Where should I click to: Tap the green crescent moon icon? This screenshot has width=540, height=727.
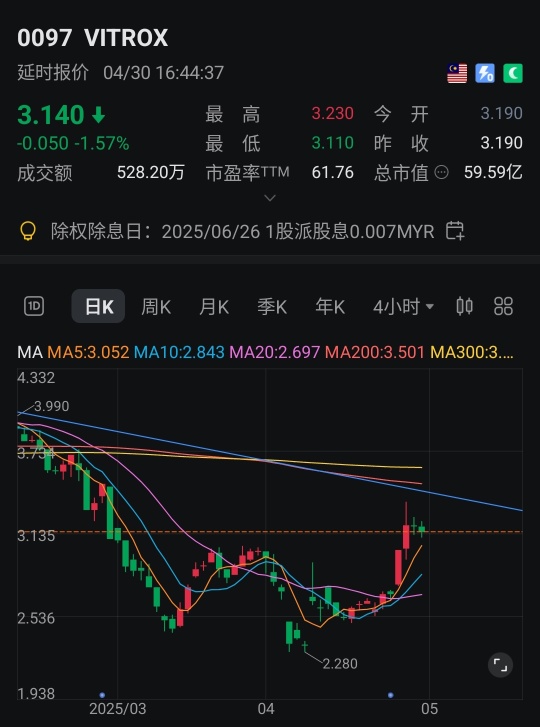(513, 74)
